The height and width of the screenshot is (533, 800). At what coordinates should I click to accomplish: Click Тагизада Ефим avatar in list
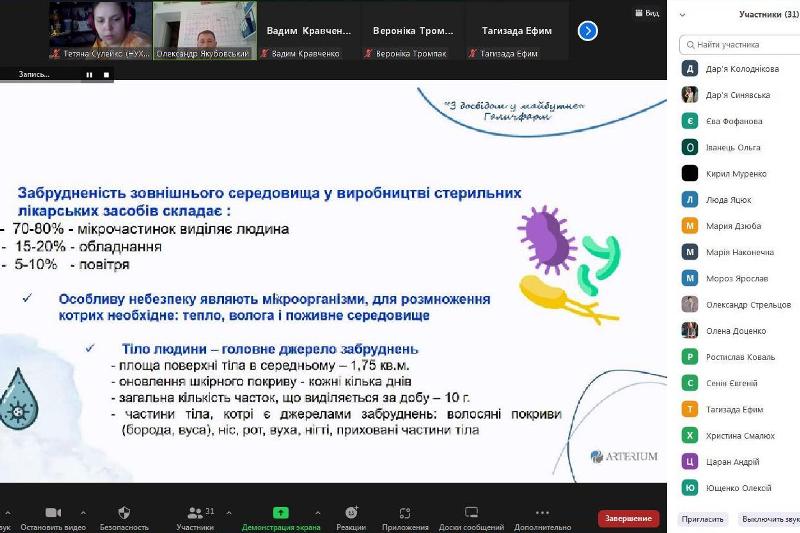pyautogui.click(x=690, y=409)
